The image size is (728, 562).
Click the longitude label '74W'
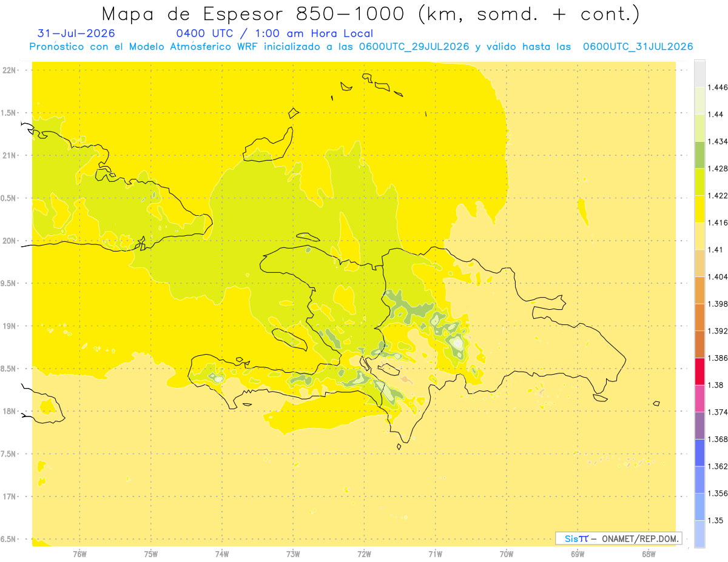coord(222,554)
